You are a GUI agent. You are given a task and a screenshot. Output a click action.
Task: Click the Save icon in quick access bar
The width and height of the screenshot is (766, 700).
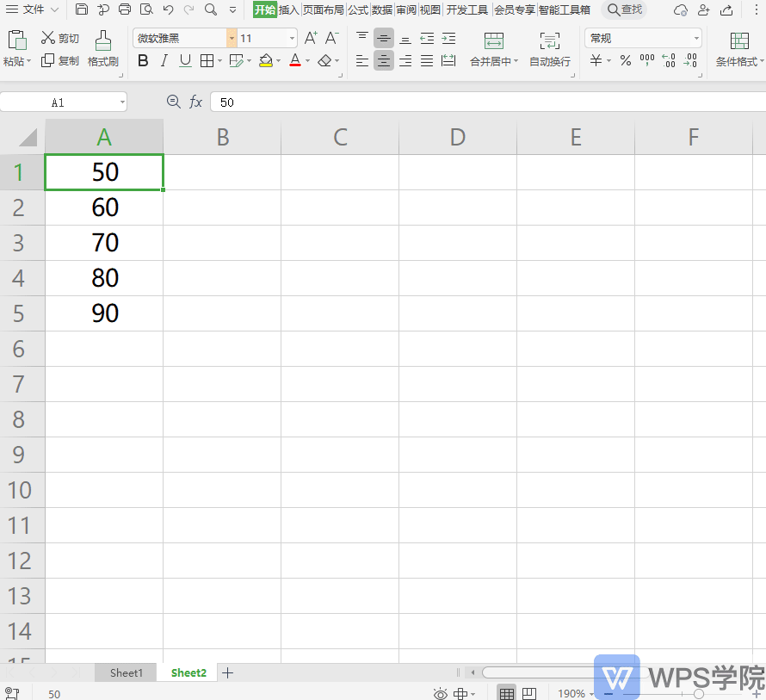[x=82, y=9]
